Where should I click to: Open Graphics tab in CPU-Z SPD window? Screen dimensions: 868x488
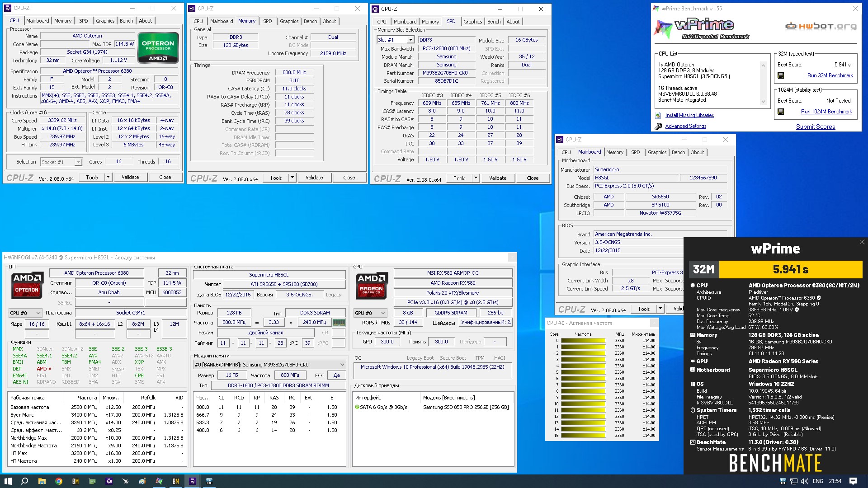473,22
